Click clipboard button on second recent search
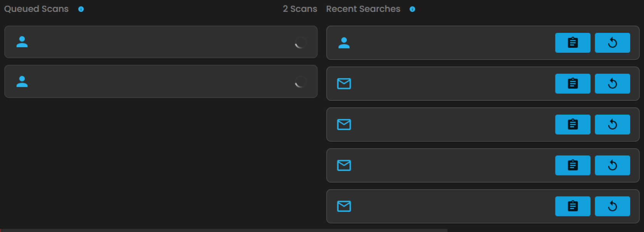The width and height of the screenshot is (644, 232). [573, 84]
